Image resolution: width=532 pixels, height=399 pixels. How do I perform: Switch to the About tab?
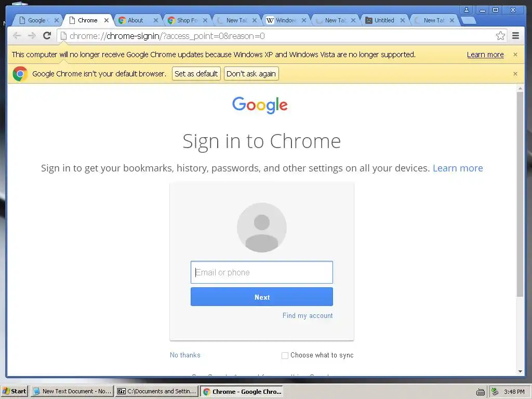135,20
